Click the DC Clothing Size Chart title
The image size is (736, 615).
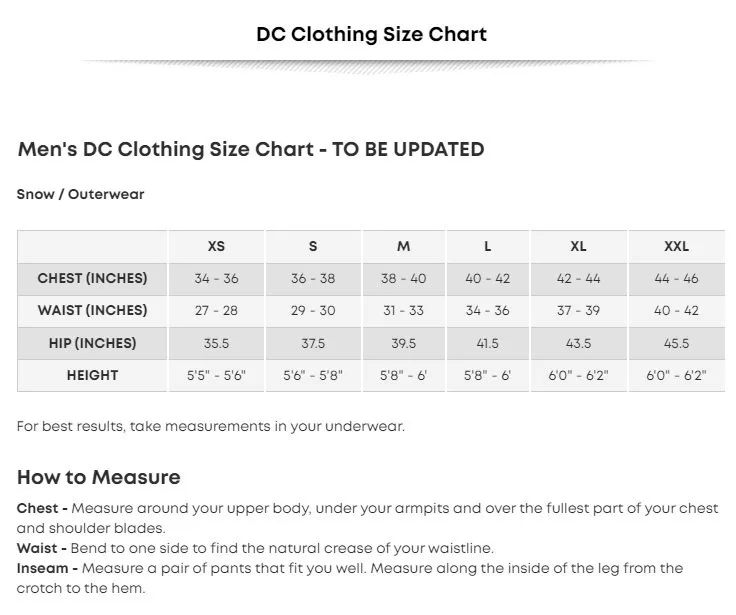pyautogui.click(x=371, y=34)
